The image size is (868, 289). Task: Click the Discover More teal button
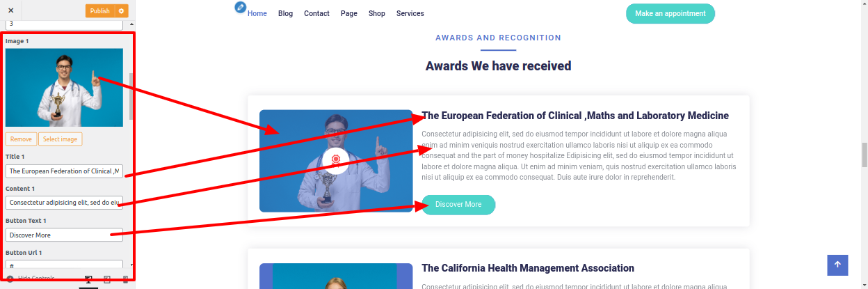[x=458, y=205]
